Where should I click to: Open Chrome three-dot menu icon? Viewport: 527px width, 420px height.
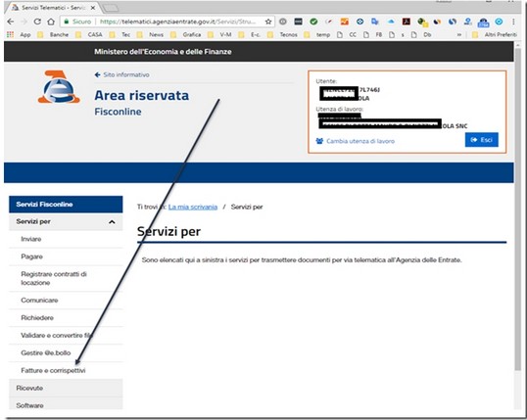coord(513,22)
